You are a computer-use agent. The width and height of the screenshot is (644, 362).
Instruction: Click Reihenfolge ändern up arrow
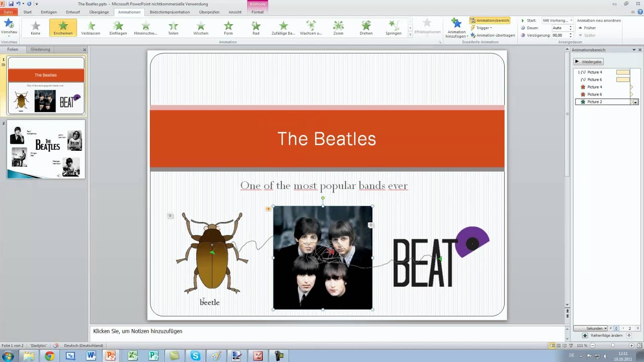coord(585,335)
